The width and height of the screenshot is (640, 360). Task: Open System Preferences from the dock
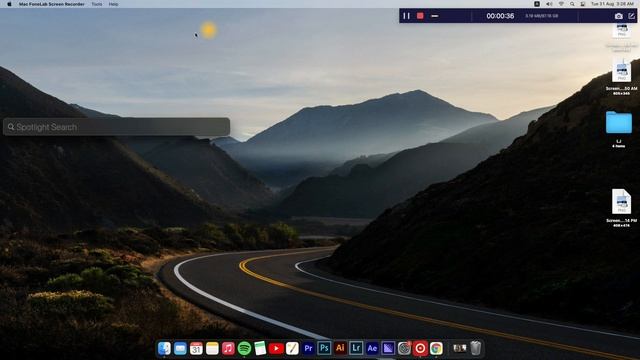click(x=404, y=348)
